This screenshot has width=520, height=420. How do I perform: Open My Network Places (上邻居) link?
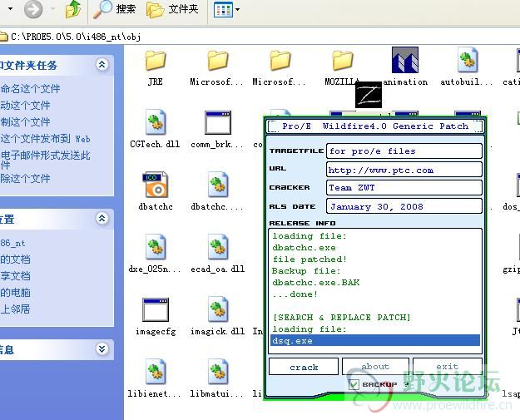coord(15,309)
